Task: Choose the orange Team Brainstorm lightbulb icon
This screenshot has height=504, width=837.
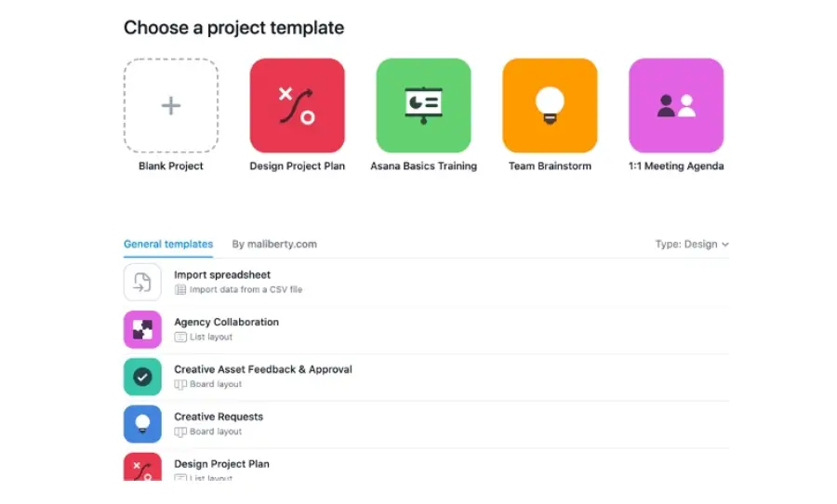Action: click(x=550, y=106)
